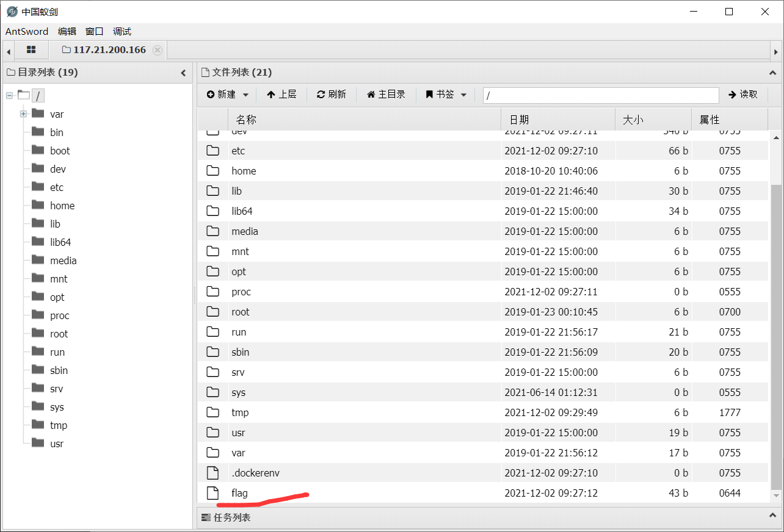Expand the var folder tree node
Screen dimensions: 784x532
23,114
